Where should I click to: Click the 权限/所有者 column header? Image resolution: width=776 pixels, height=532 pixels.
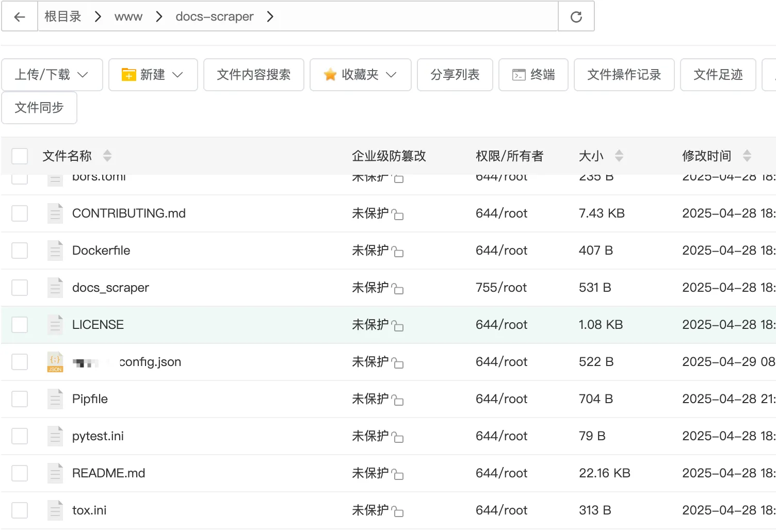(x=510, y=156)
